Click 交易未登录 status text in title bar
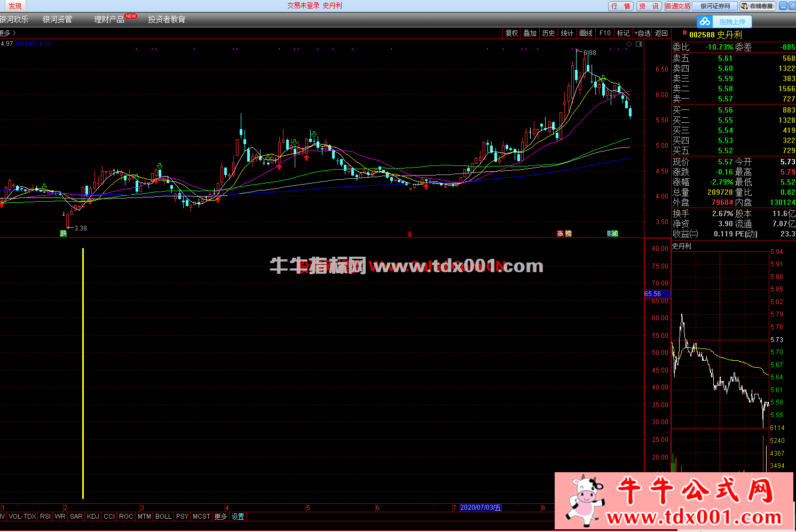This screenshot has width=796, height=532. click(303, 5)
